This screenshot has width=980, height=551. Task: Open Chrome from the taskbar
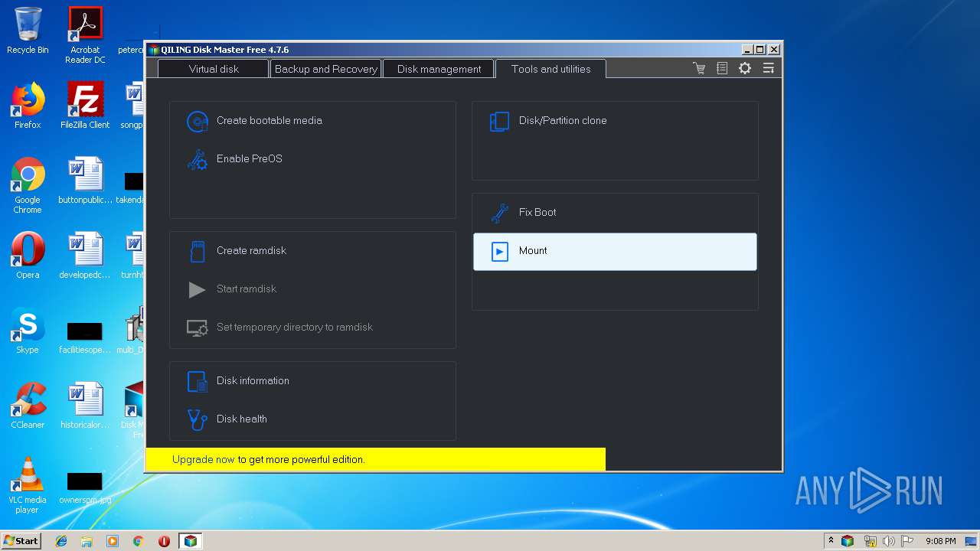click(138, 541)
